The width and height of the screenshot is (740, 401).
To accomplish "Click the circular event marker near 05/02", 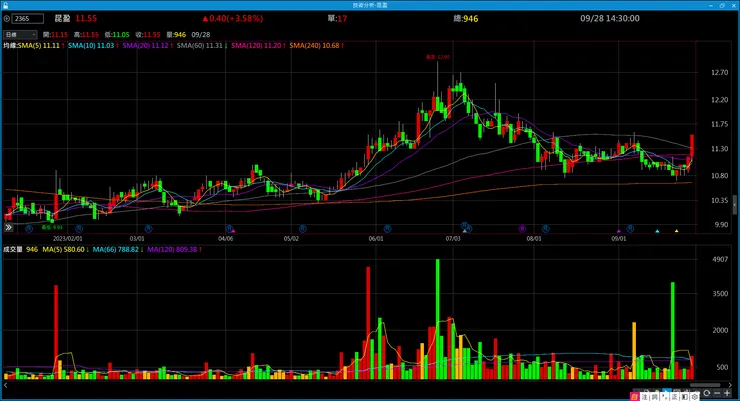I will [303, 229].
